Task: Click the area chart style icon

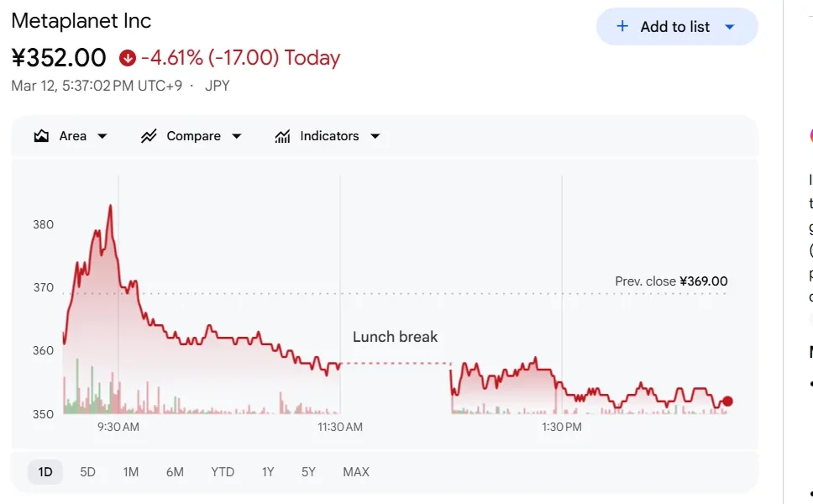Action: click(42, 135)
